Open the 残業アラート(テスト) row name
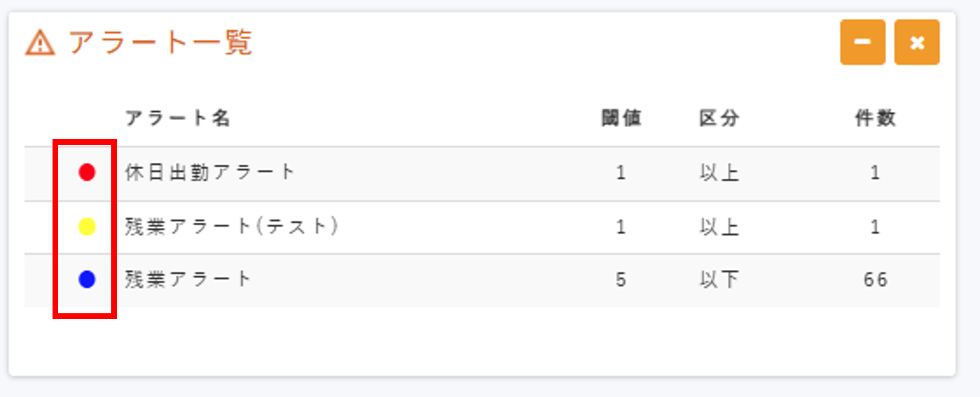980x397 pixels. (232, 227)
